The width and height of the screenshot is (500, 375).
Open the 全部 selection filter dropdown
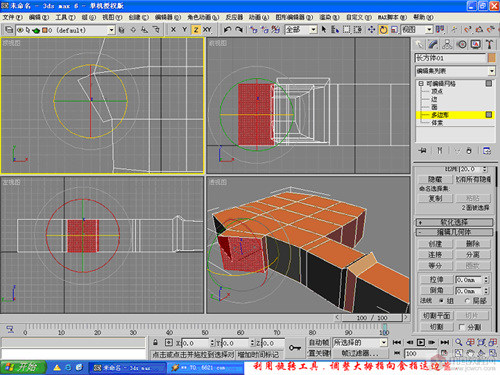point(313,30)
